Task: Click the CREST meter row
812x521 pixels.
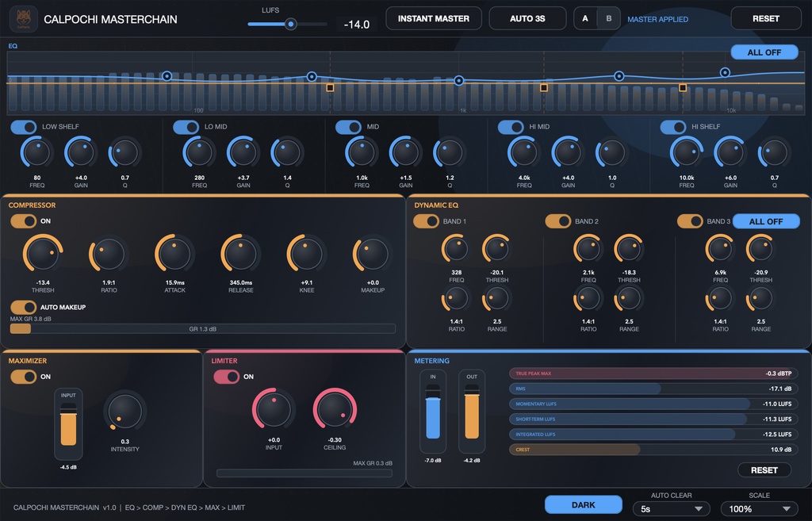Action: tap(653, 450)
